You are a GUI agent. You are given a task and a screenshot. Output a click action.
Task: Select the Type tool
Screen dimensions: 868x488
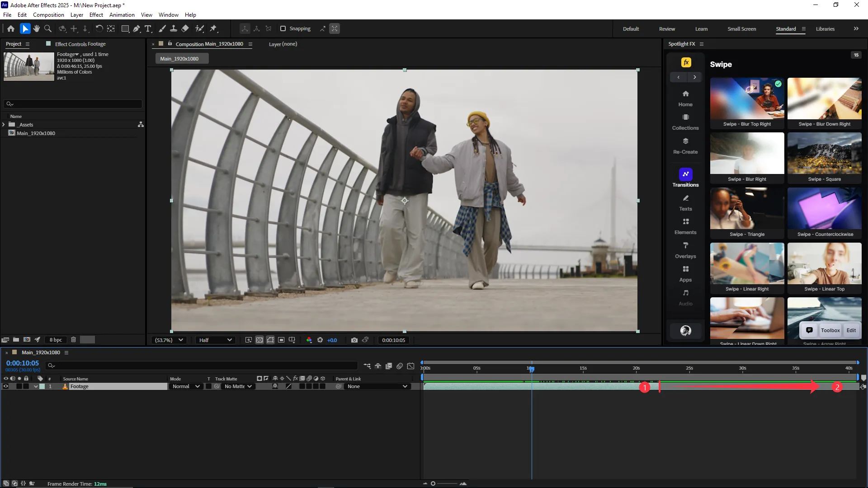click(x=148, y=28)
